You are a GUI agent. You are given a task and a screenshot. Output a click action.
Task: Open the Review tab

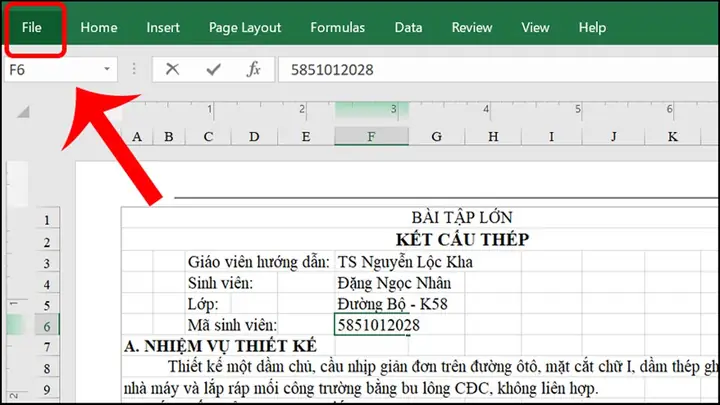[x=472, y=28]
